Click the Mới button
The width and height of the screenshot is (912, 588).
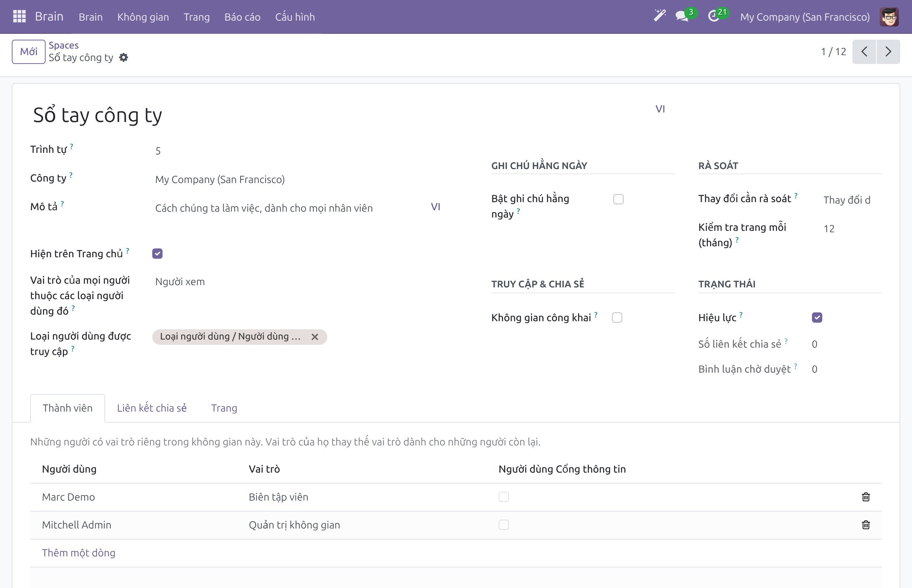[x=29, y=51]
